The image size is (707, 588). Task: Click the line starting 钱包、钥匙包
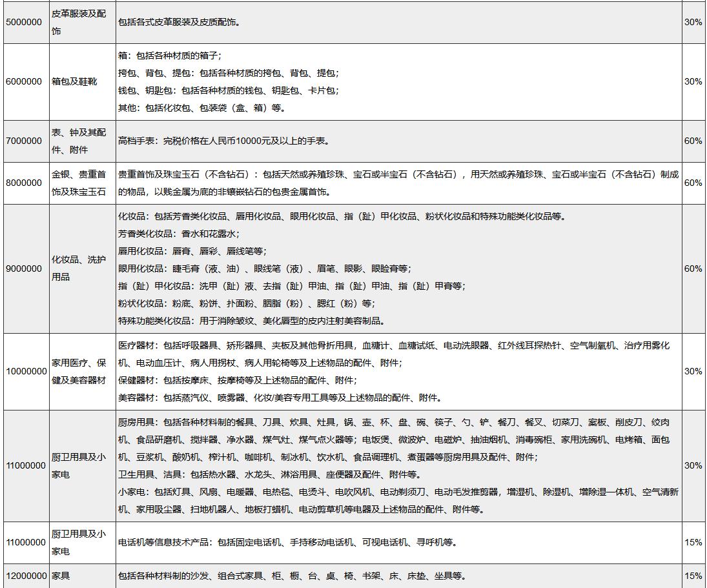coord(229,90)
